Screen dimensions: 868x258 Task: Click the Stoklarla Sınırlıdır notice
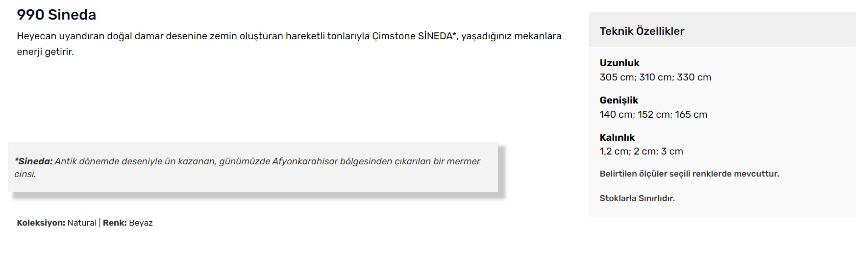(637, 198)
